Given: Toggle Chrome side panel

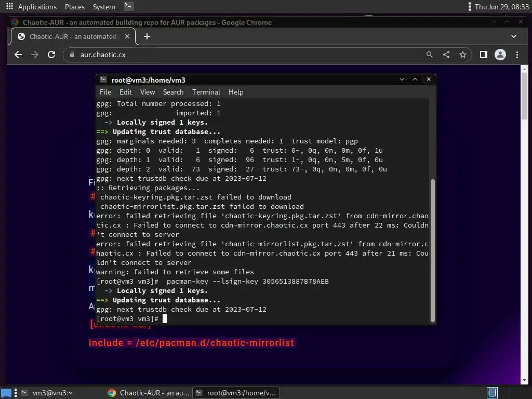Looking at the screenshot, I should [484, 55].
